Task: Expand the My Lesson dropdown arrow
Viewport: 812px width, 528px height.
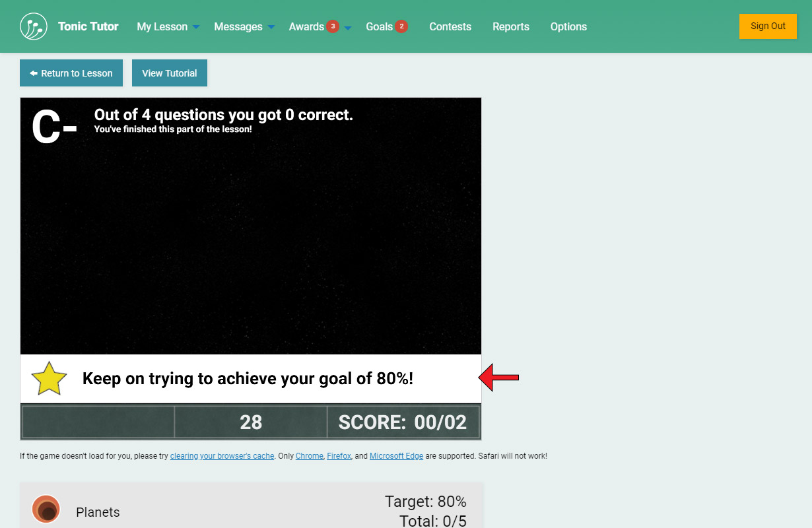Action: pyautogui.click(x=196, y=27)
